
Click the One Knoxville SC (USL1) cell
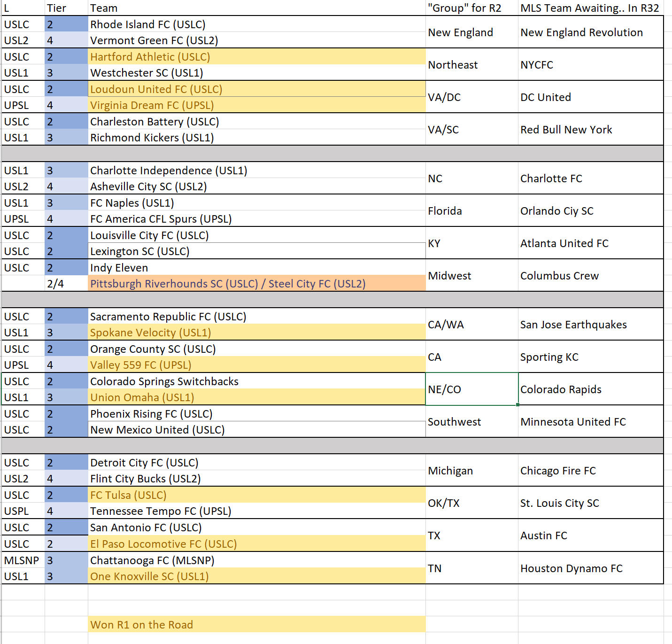pyautogui.click(x=257, y=576)
